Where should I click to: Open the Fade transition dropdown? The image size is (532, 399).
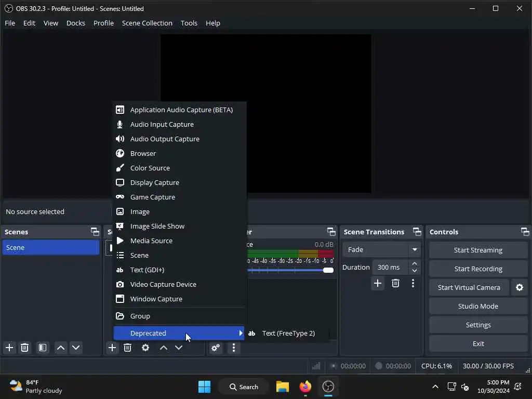click(381, 250)
